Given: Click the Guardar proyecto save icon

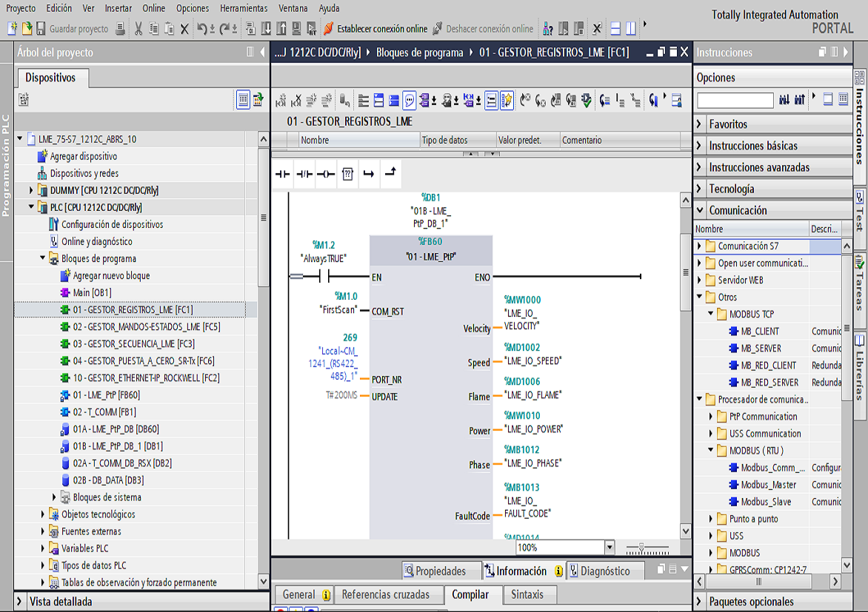Looking at the screenshot, I should click(x=40, y=29).
